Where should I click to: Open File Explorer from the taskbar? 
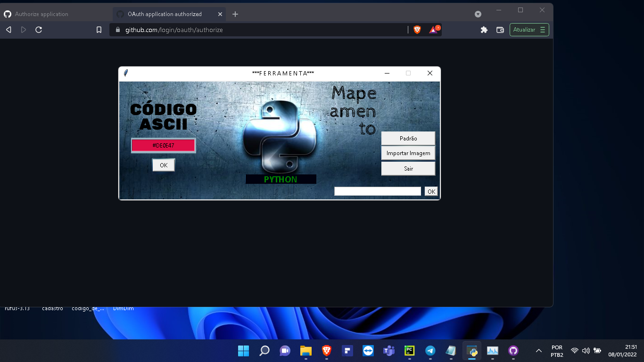click(306, 351)
